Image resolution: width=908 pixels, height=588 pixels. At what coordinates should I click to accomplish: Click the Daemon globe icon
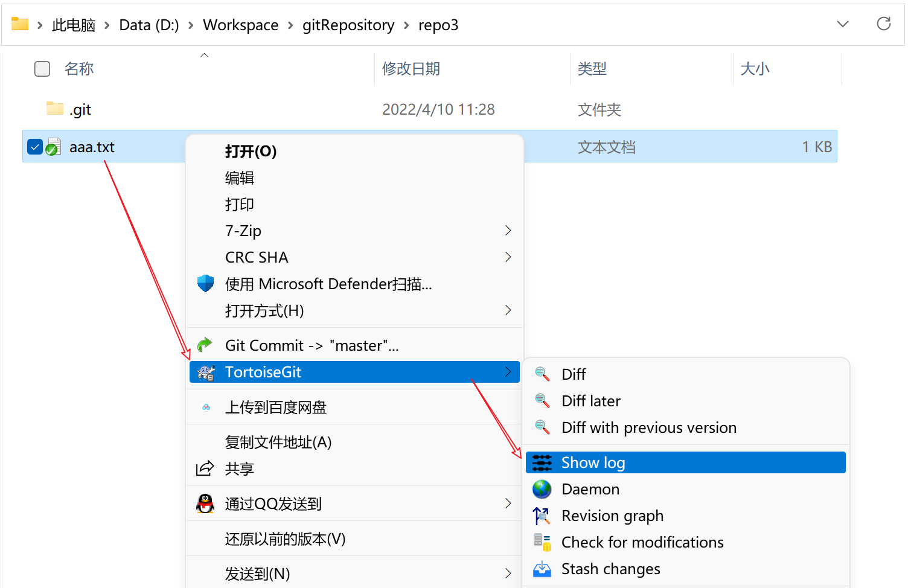click(x=542, y=489)
